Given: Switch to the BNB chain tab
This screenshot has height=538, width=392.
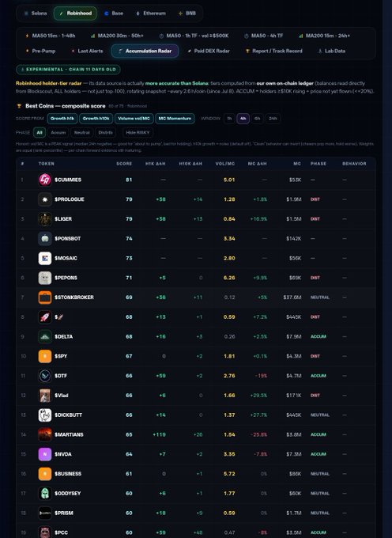Looking at the screenshot, I should pyautogui.click(x=187, y=13).
